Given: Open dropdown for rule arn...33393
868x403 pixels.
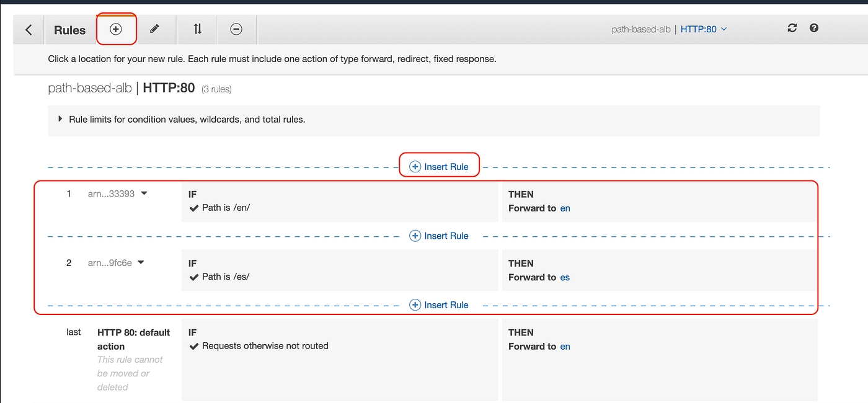Looking at the screenshot, I should click(144, 193).
